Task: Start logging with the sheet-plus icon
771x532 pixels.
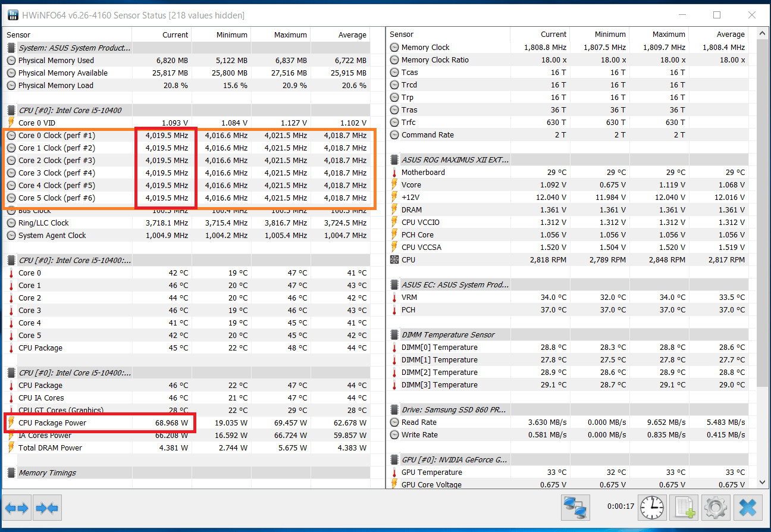Action: coord(684,508)
